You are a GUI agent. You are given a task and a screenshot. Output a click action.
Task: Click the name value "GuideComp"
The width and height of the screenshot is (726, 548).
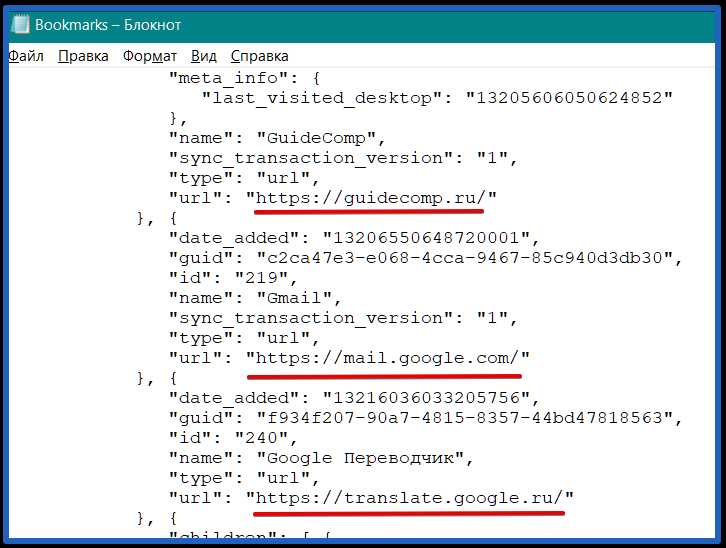pyautogui.click(x=317, y=138)
